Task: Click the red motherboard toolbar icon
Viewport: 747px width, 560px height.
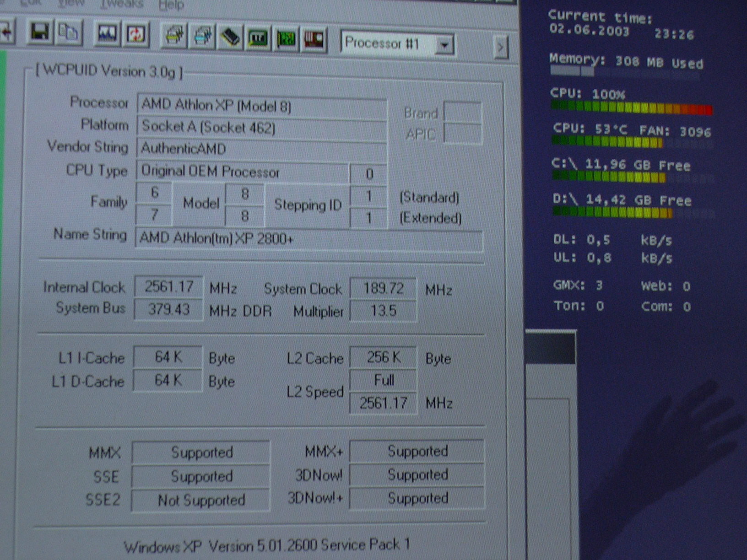Action: pos(314,40)
